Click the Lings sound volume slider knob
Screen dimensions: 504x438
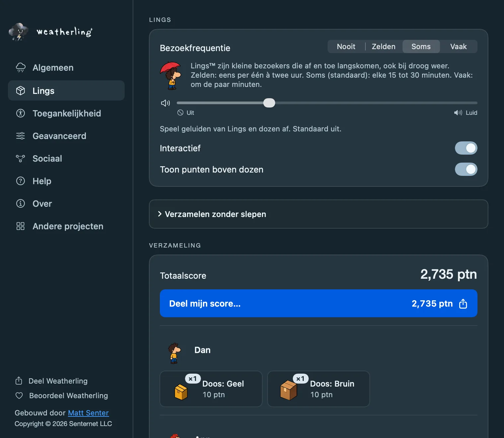269,103
